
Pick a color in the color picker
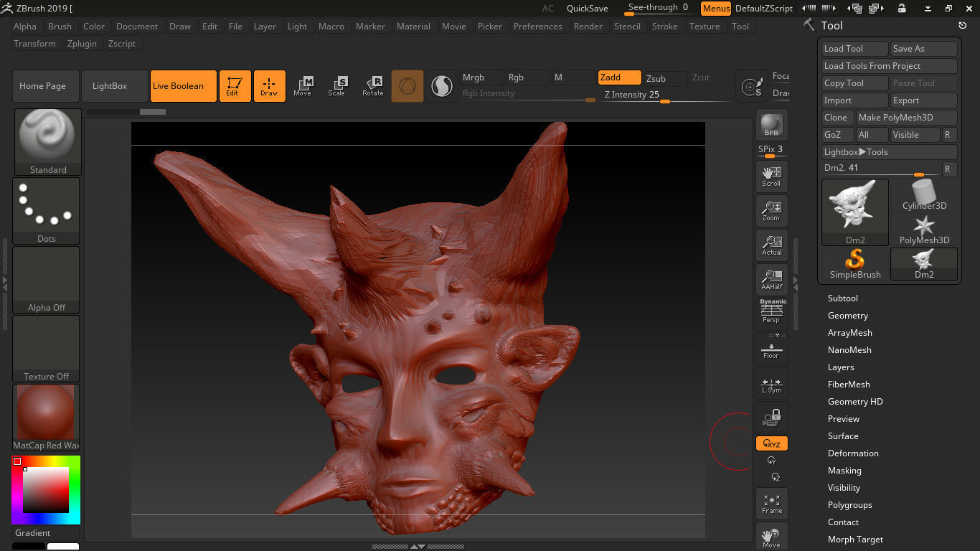(46, 490)
